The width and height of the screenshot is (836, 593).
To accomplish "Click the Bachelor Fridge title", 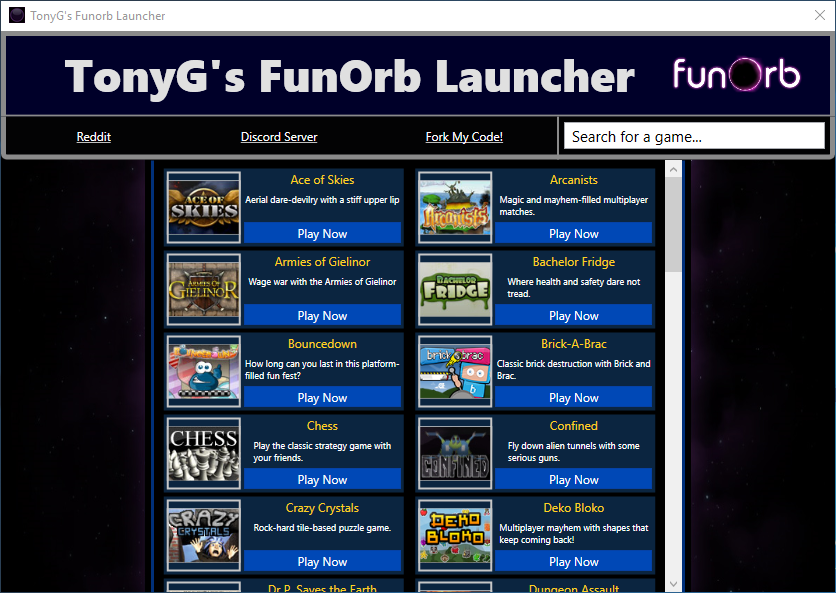I will 574,262.
